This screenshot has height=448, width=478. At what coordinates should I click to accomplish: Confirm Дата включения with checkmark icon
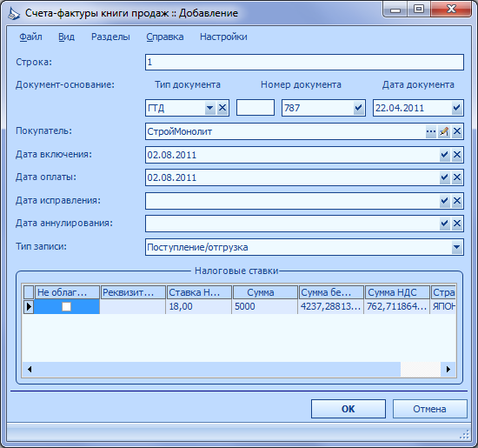pyautogui.click(x=444, y=155)
